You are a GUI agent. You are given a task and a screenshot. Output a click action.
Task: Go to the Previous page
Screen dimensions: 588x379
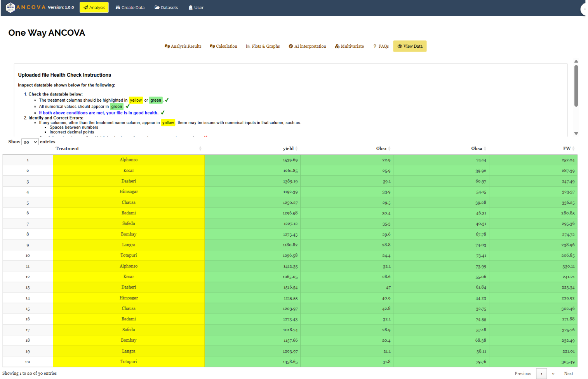[523, 374]
